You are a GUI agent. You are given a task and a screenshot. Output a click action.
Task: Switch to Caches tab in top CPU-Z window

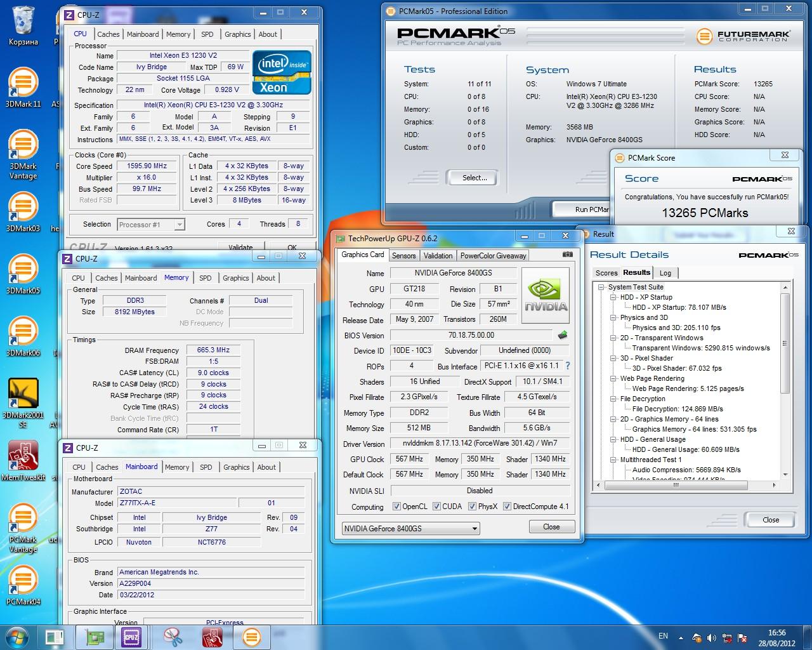(108, 34)
